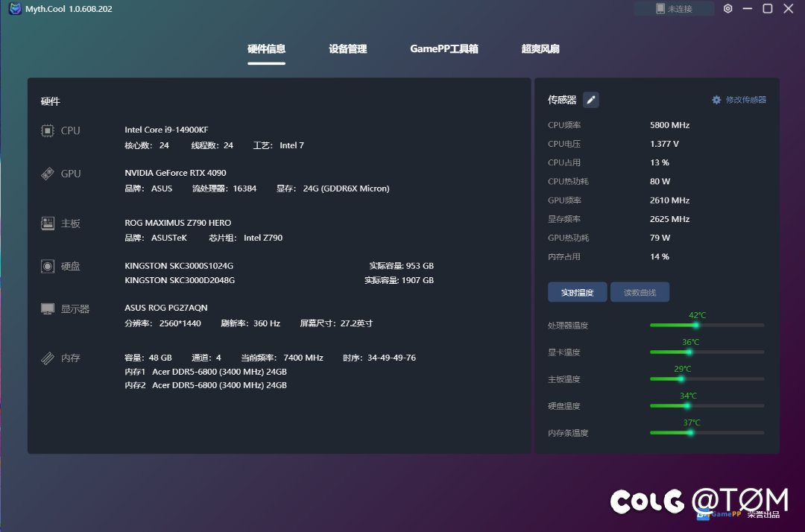Image resolution: width=805 pixels, height=532 pixels.
Task: Click the GPU热功耗 79 W reading
Action: click(x=609, y=238)
